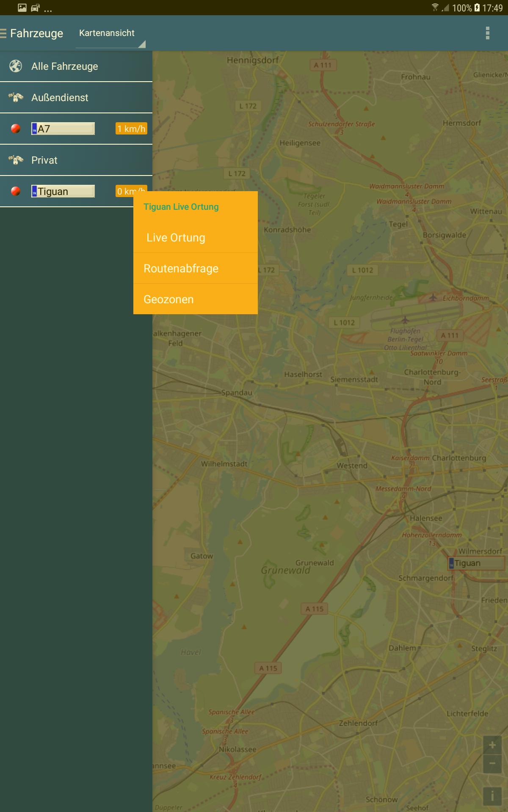Collapse the Außendienst vehicle group
The image size is (508, 812).
point(60,98)
